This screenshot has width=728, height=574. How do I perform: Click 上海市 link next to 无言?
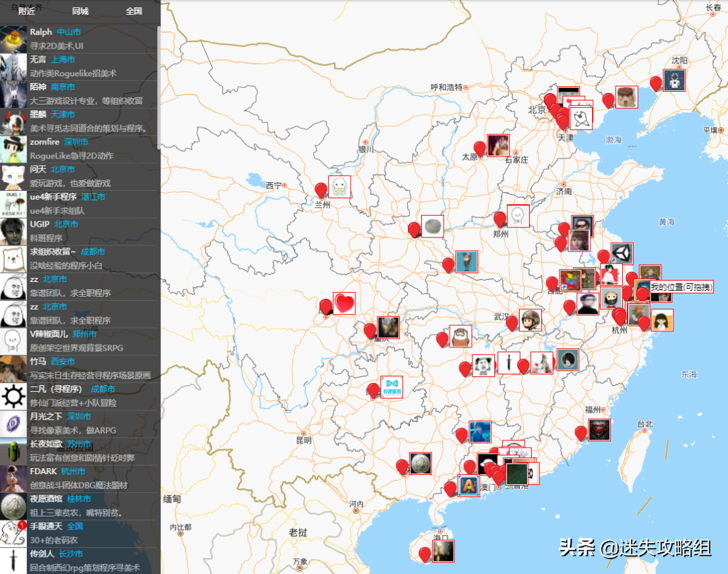tap(63, 59)
